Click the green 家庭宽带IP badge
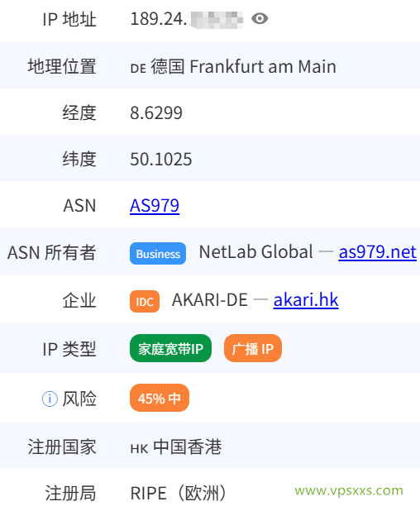The width and height of the screenshot is (420, 511). tap(170, 348)
